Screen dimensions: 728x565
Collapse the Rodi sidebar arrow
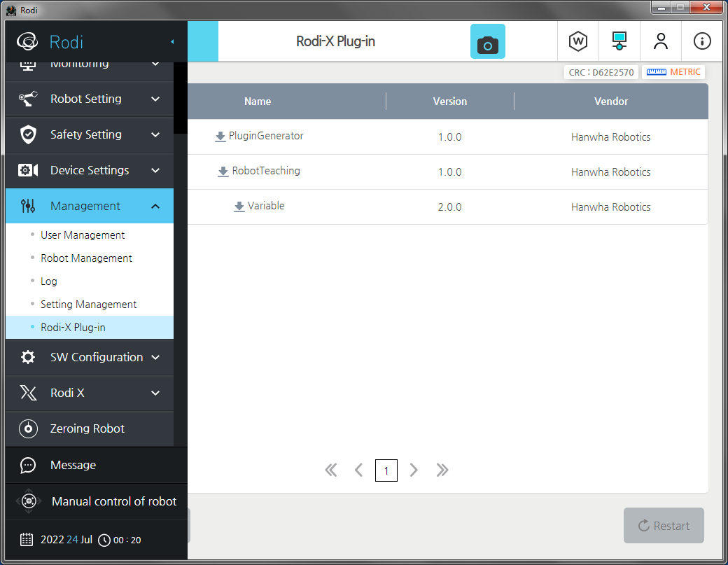pyautogui.click(x=172, y=42)
